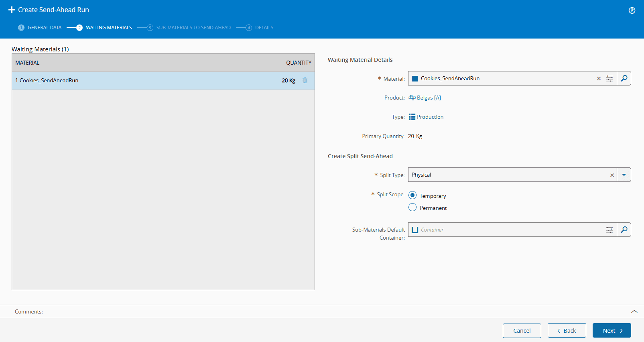
Task: Select Permanent split scope
Action: [x=412, y=208]
